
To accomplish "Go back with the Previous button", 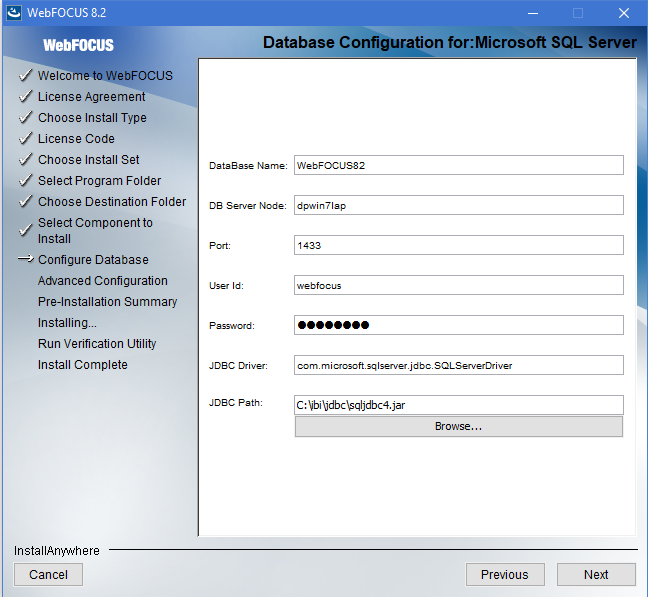I will (x=505, y=575).
